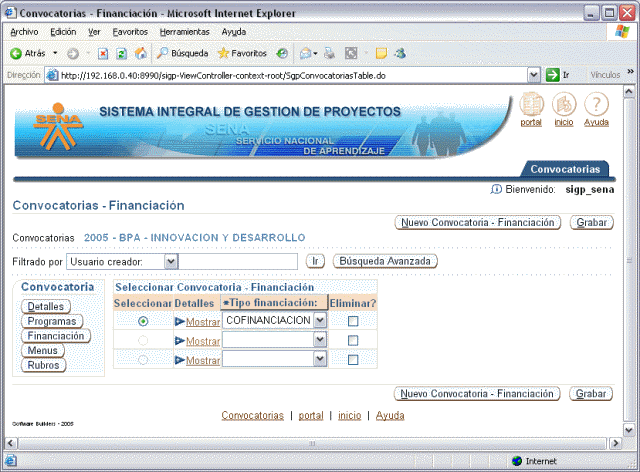This screenshot has width=640, height=472.
Task: Select the second row radio button
Action: (x=143, y=341)
